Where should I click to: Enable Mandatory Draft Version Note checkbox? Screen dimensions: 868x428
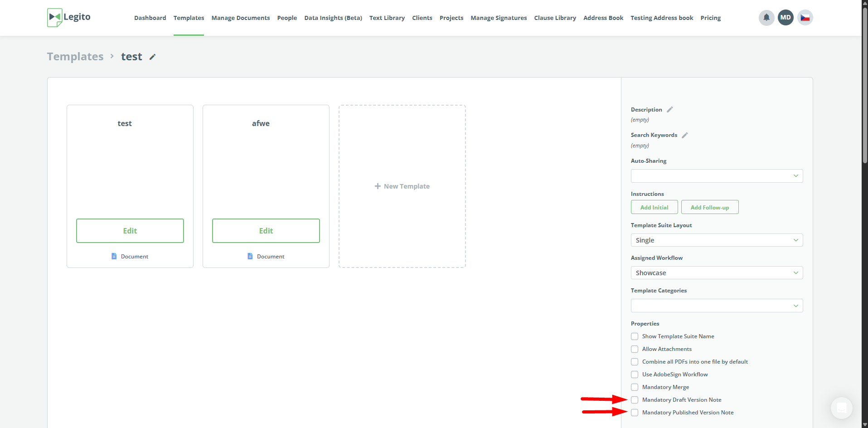(x=635, y=400)
